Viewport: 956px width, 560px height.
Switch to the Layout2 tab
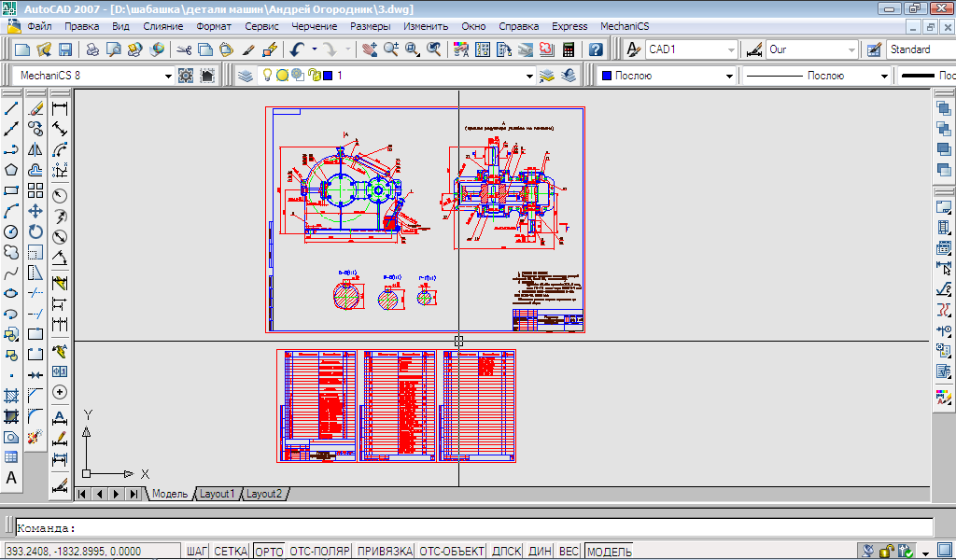click(x=264, y=494)
